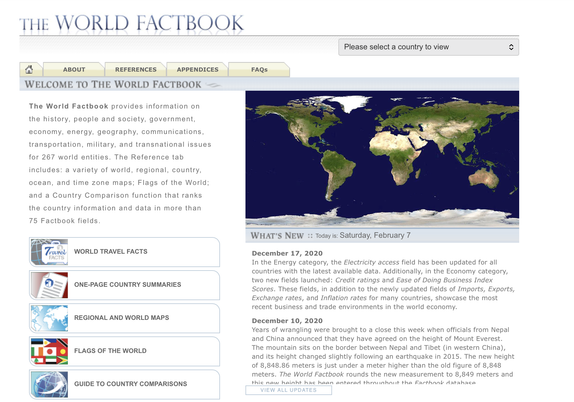The width and height of the screenshot is (574, 402).
Task: Click the View All Updates button
Action: coord(288,390)
